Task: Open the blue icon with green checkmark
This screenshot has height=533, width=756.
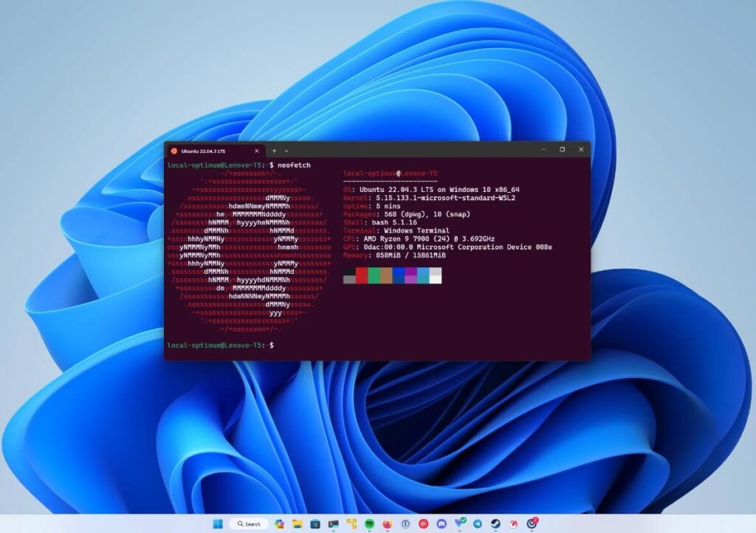Action: pos(460,523)
